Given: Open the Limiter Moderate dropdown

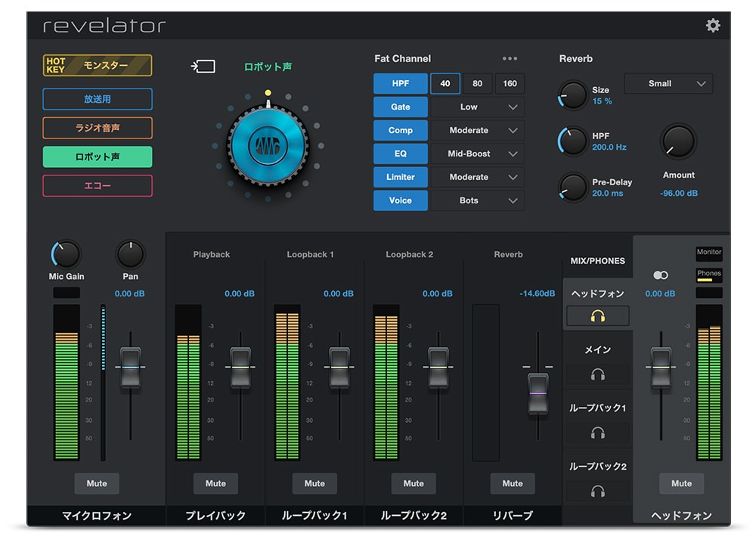Looking at the screenshot, I should click(x=477, y=177).
